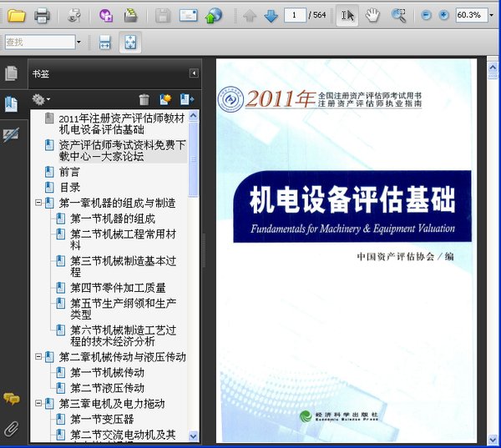This screenshot has width=501, height=448.
Task: Open a file with the folder icon
Action: pos(16,15)
